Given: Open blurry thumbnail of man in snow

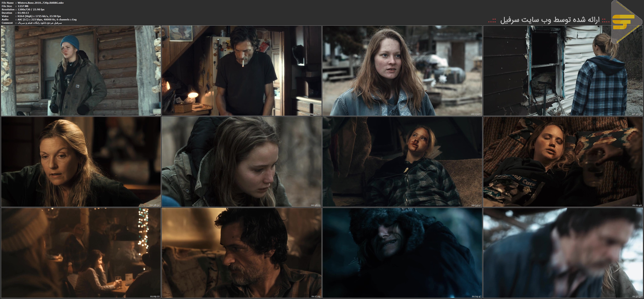Looking at the screenshot, I should 563,253.
